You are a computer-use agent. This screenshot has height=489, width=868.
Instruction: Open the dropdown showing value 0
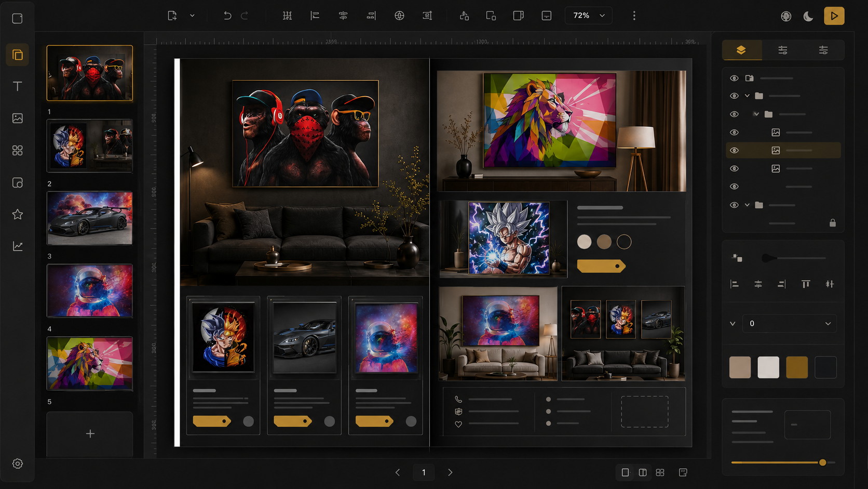pyautogui.click(x=789, y=323)
